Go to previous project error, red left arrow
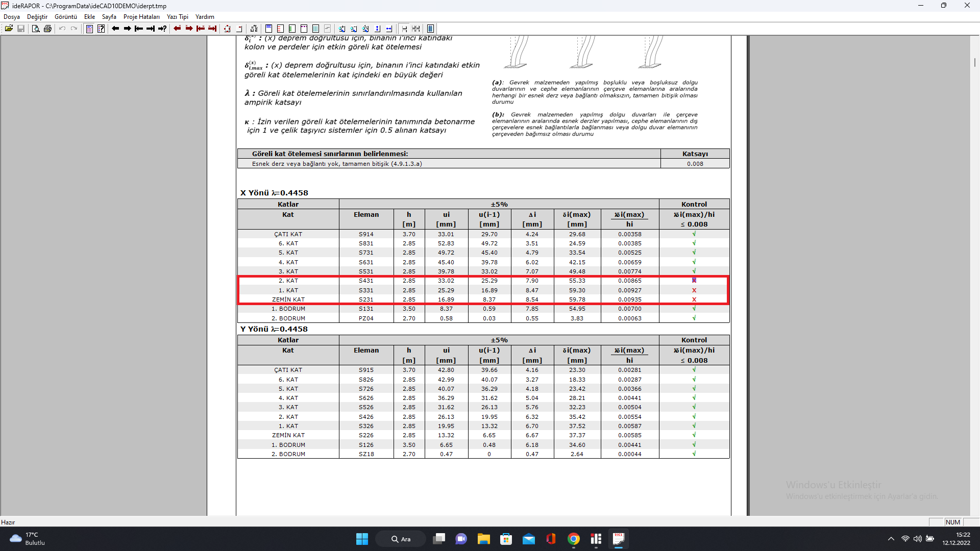 177,29
